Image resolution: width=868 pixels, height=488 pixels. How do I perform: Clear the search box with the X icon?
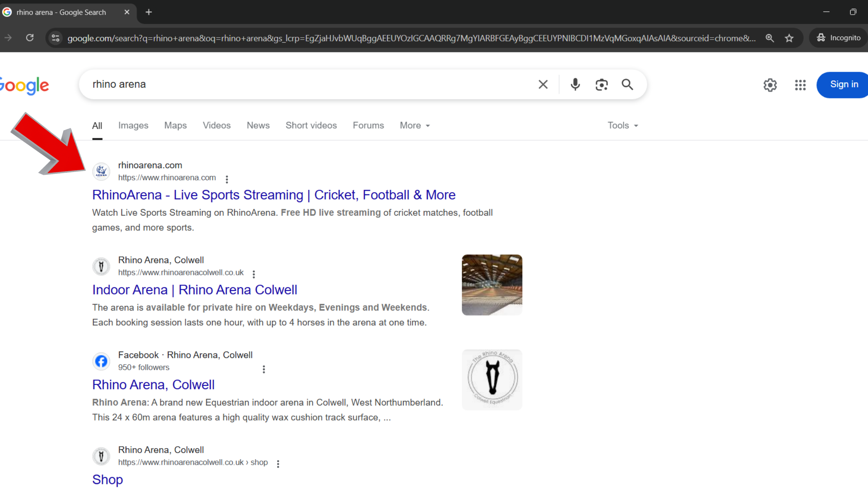543,84
